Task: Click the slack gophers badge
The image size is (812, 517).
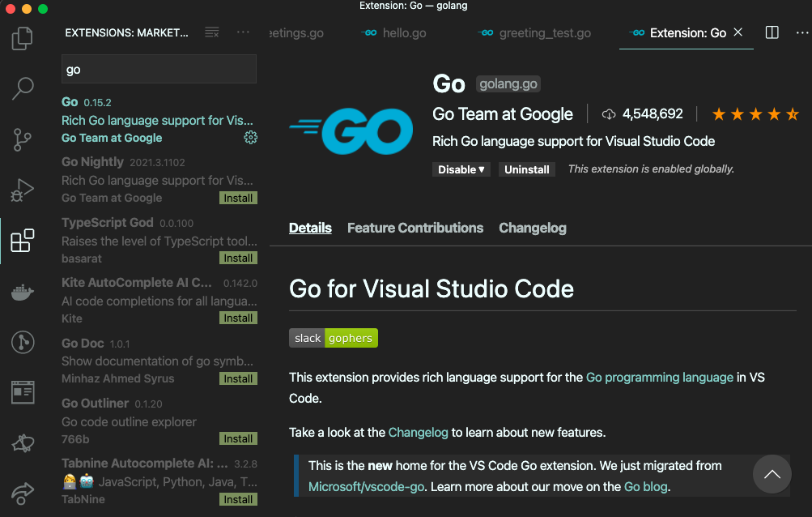Action: pos(334,338)
